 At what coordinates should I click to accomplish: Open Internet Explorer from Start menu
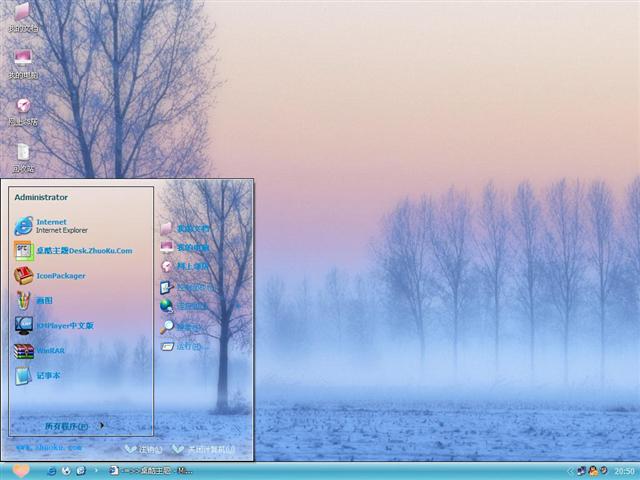pyautogui.click(x=50, y=226)
